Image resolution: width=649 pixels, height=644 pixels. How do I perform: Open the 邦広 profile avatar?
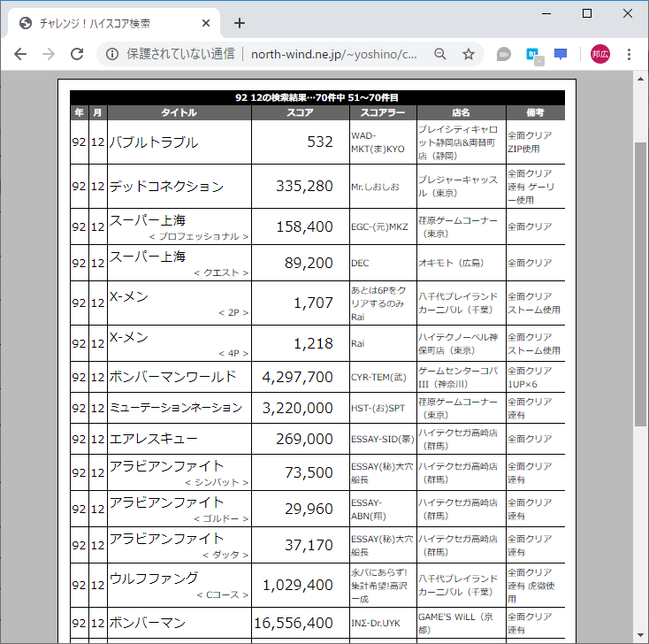[x=599, y=54]
